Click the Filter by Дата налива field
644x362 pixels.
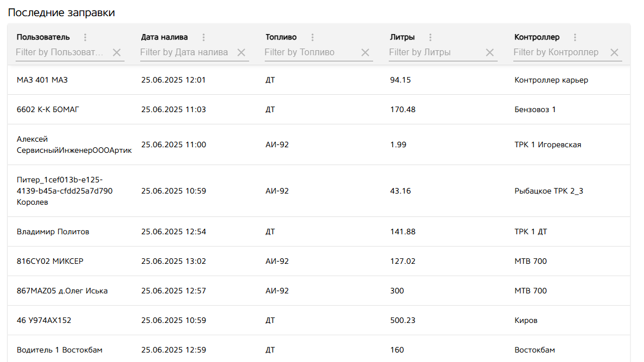pyautogui.click(x=185, y=52)
